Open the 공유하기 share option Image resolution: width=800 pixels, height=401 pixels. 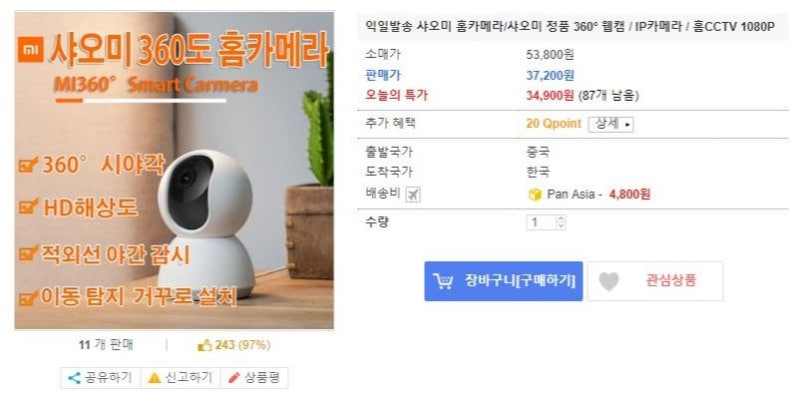coord(101,378)
